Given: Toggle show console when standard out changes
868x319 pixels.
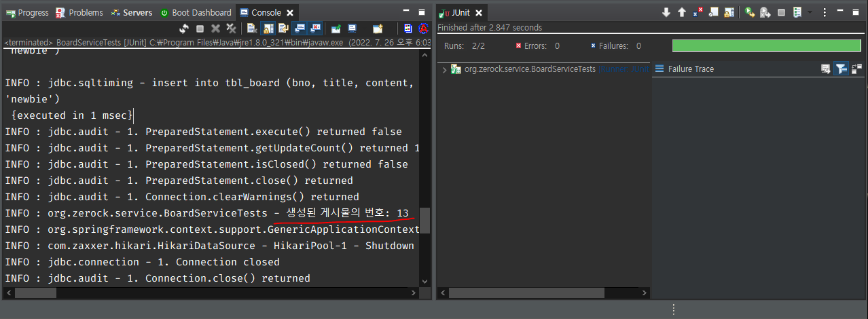Looking at the screenshot, I should pyautogui.click(x=300, y=29).
